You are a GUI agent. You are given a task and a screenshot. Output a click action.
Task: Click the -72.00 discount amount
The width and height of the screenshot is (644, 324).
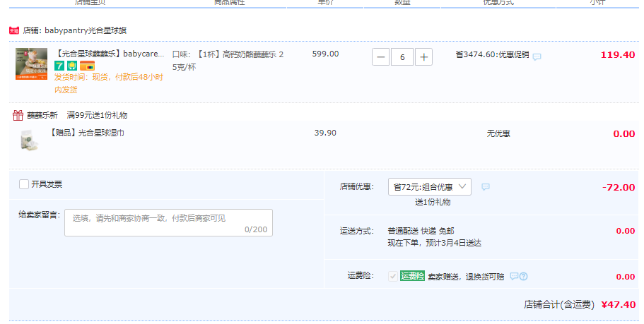pos(619,188)
